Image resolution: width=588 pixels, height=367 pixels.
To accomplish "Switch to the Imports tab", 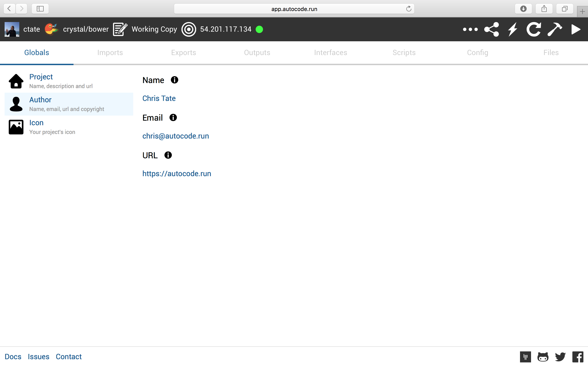I will 110,53.
